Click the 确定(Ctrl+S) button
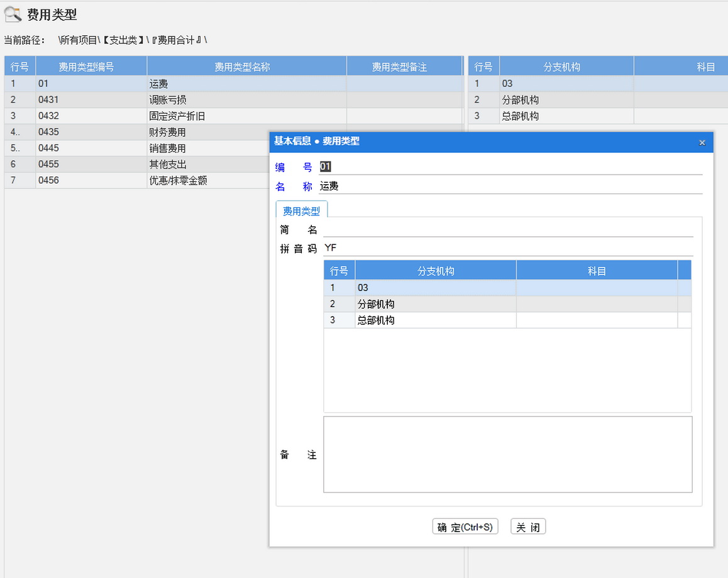The image size is (728, 578). coord(465,527)
